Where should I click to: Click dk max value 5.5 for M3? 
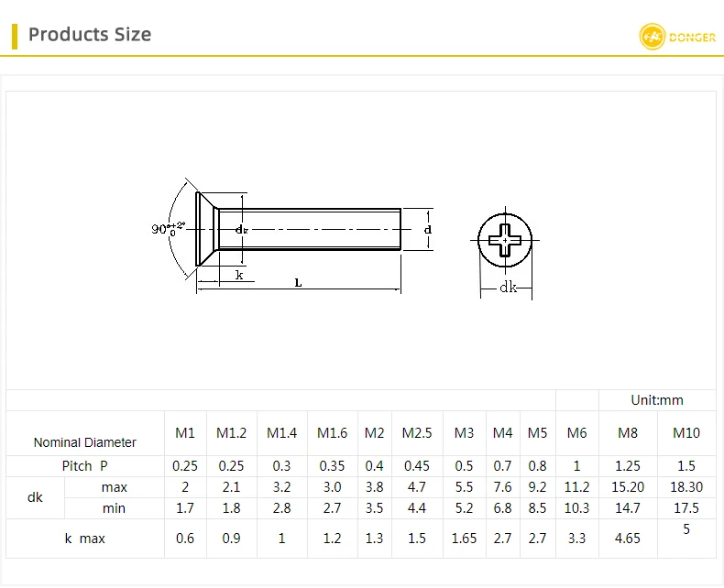(x=464, y=487)
